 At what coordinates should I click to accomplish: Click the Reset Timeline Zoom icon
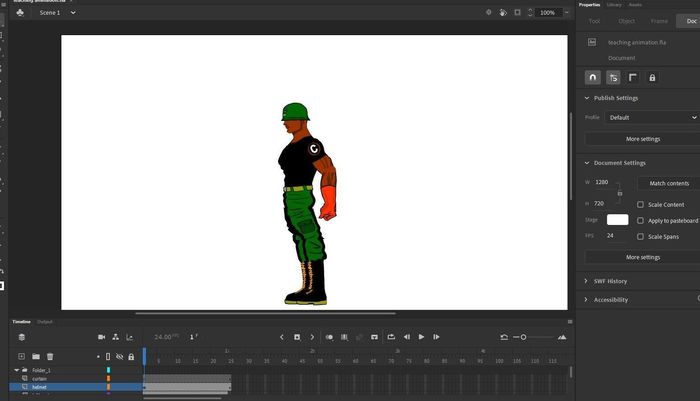[504, 337]
